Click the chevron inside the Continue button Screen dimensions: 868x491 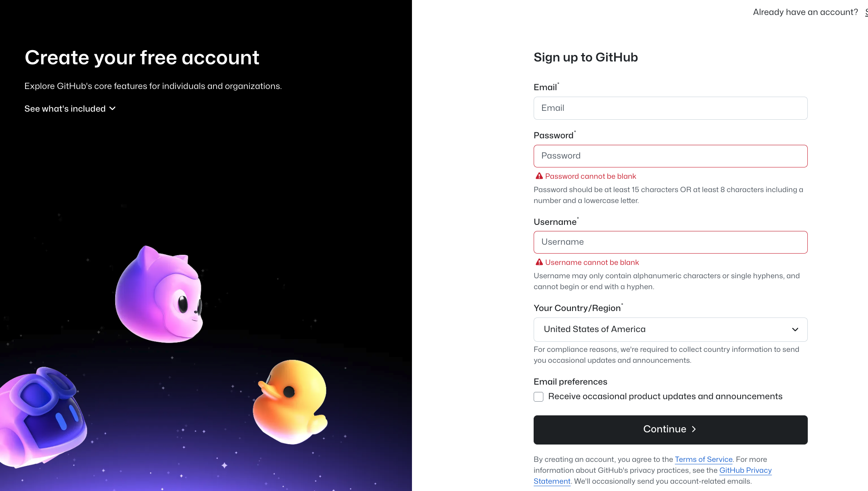pyautogui.click(x=694, y=429)
